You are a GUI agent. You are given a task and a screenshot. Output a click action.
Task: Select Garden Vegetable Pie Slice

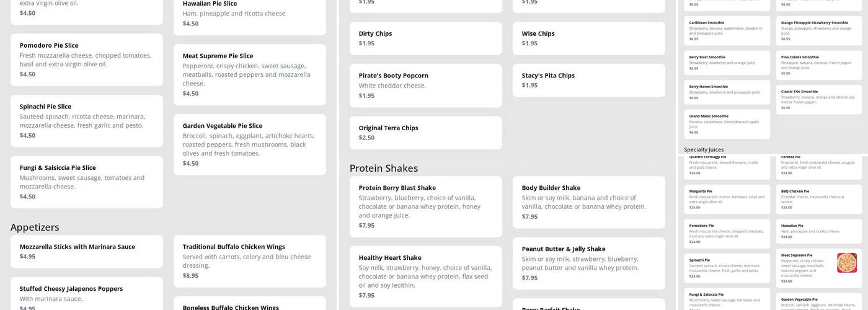(x=249, y=144)
